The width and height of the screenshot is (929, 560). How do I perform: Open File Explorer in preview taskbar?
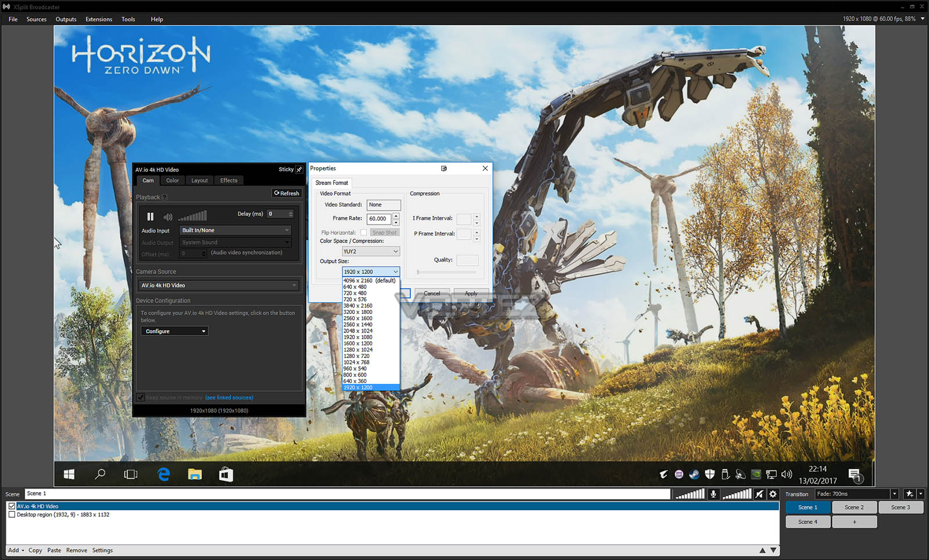click(x=195, y=474)
